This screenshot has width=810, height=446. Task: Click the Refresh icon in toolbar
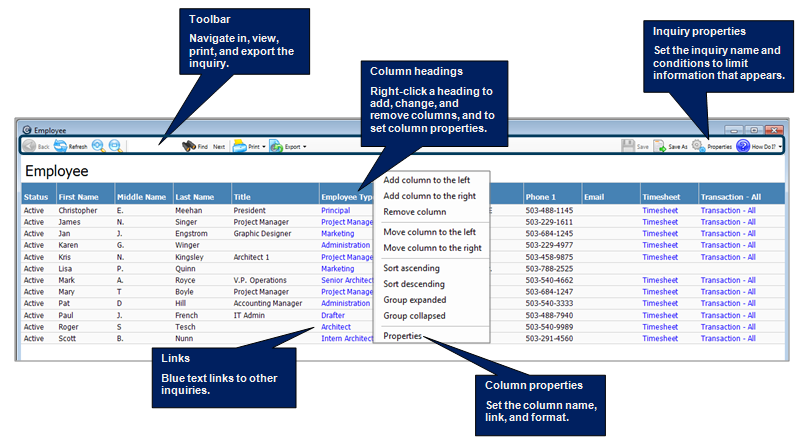(x=62, y=146)
